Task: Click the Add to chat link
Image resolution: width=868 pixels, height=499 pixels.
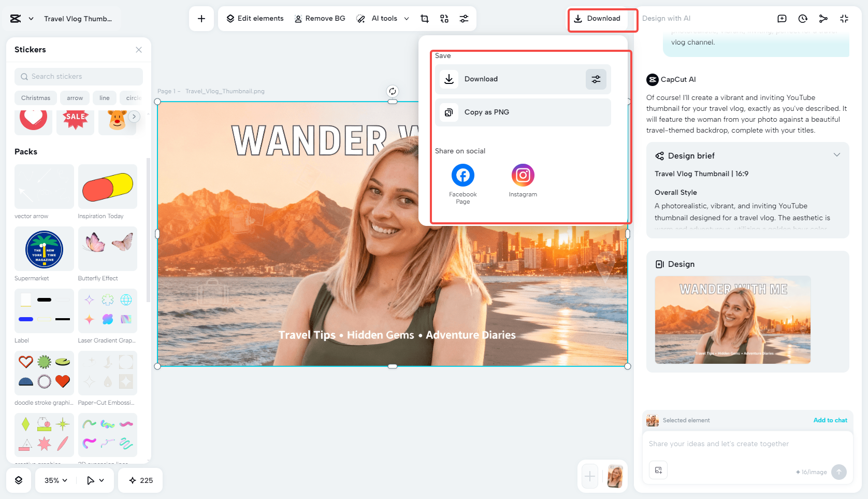Action: pos(830,420)
